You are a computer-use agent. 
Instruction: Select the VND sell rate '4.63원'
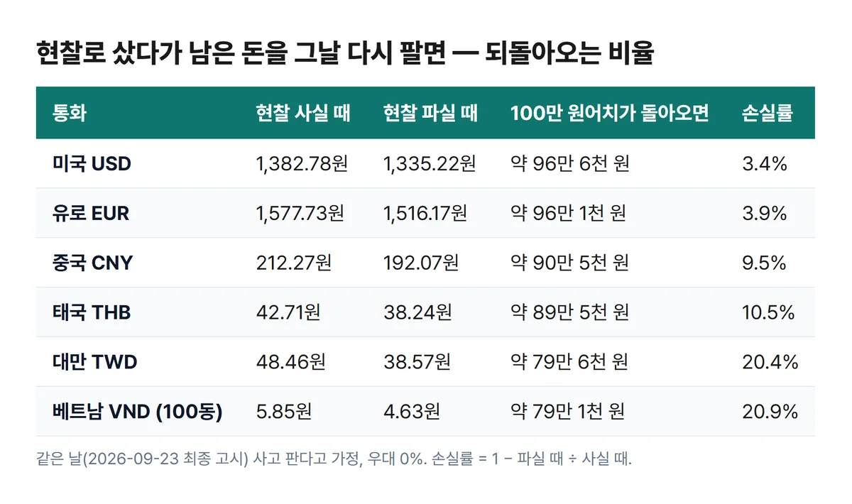[411, 412]
